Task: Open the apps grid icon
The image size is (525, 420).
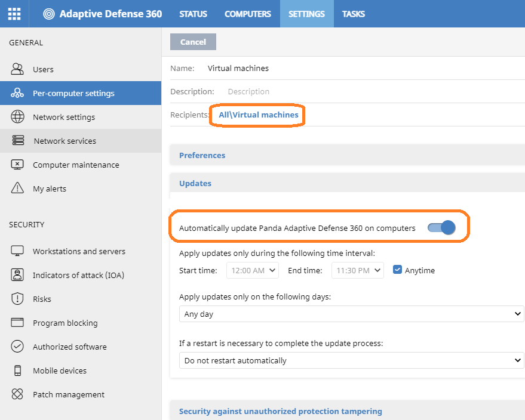Action: coord(14,14)
